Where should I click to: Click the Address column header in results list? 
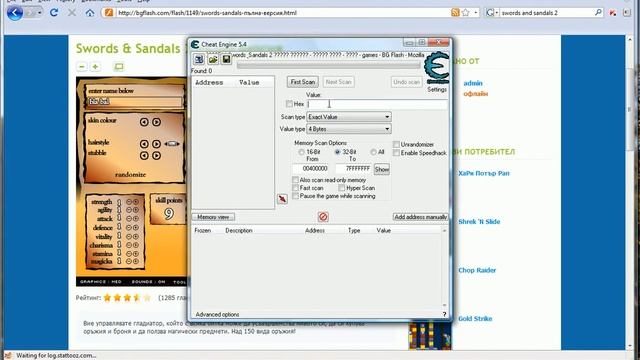(x=209, y=82)
